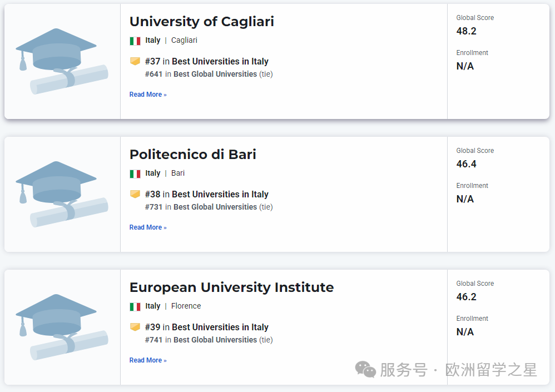Click yellow ribbon badge next to #37 ranking

[x=135, y=61]
